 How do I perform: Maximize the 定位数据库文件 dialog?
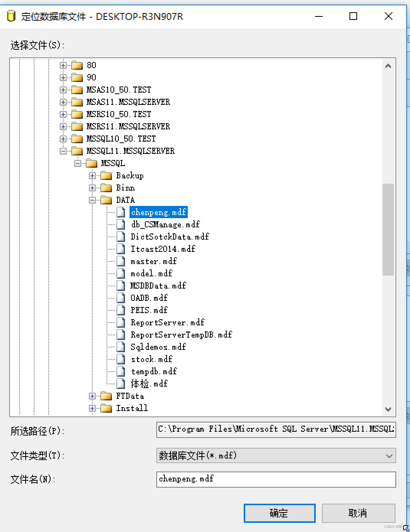coord(353,16)
